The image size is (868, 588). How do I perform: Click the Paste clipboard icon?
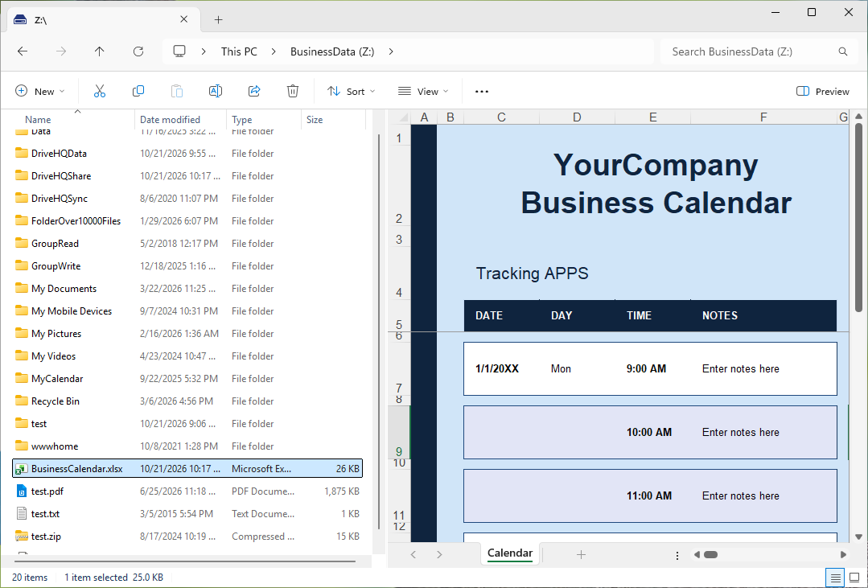coord(177,92)
